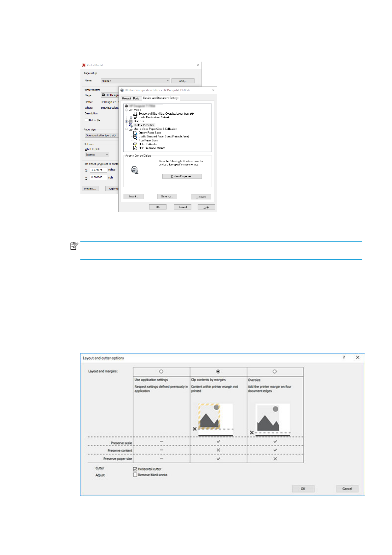Click the help question mark in Layout dialog

click(x=344, y=358)
